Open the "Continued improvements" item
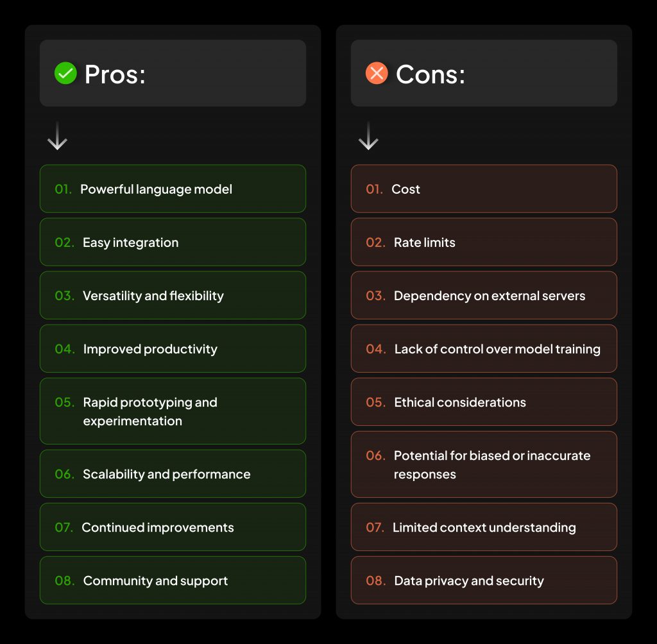The image size is (657, 644). (x=173, y=527)
